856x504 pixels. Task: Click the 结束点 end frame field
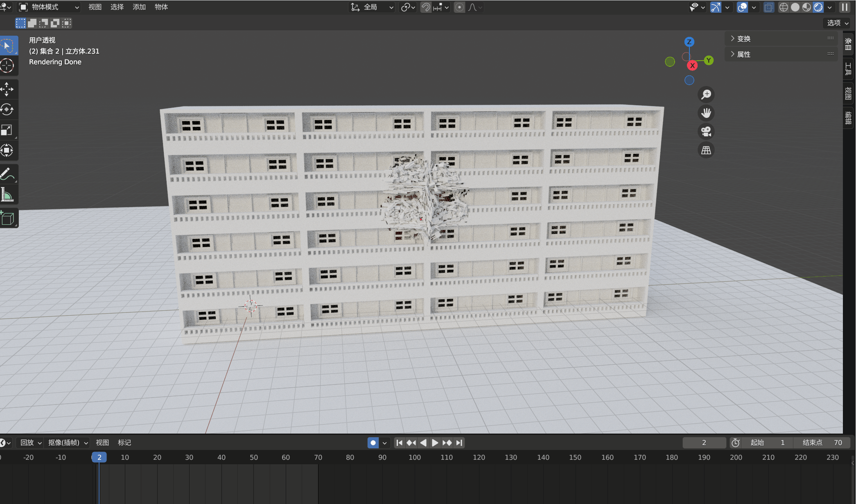point(822,443)
